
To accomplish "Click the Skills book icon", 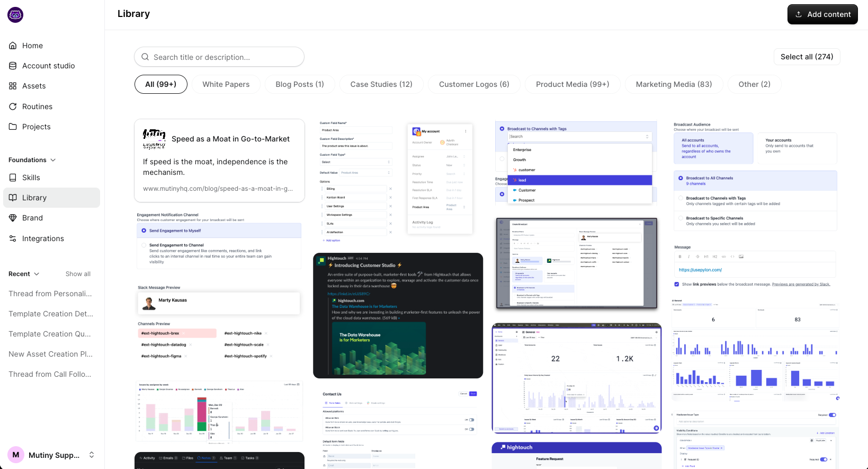I will point(13,178).
